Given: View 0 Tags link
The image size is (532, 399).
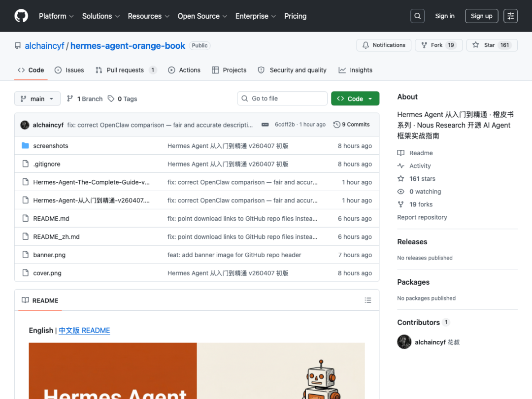Looking at the screenshot, I should click(123, 99).
